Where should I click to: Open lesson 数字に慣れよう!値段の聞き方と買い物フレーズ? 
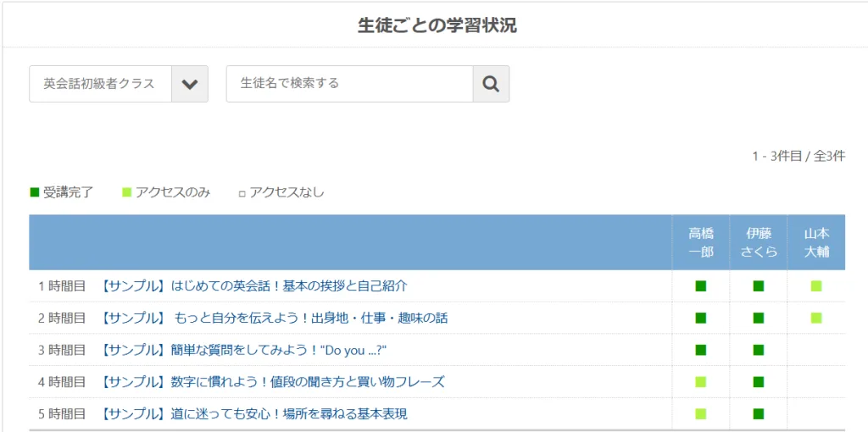click(x=273, y=382)
